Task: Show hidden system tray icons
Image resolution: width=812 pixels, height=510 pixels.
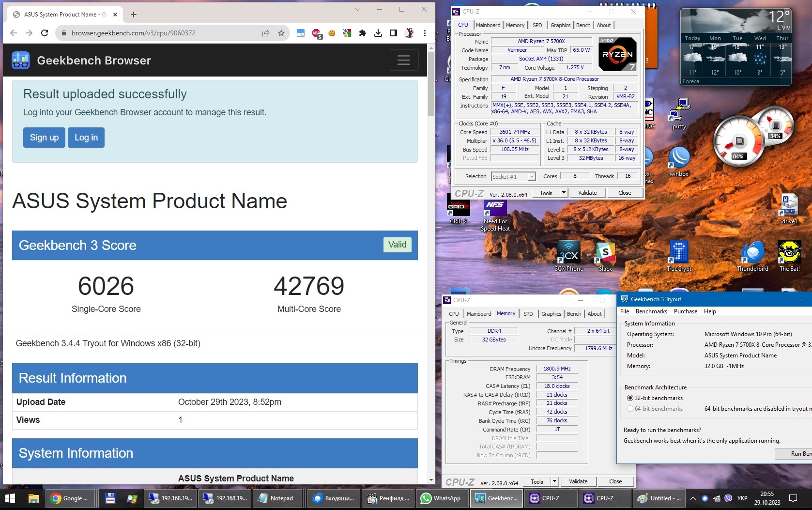Action: pyautogui.click(x=693, y=498)
